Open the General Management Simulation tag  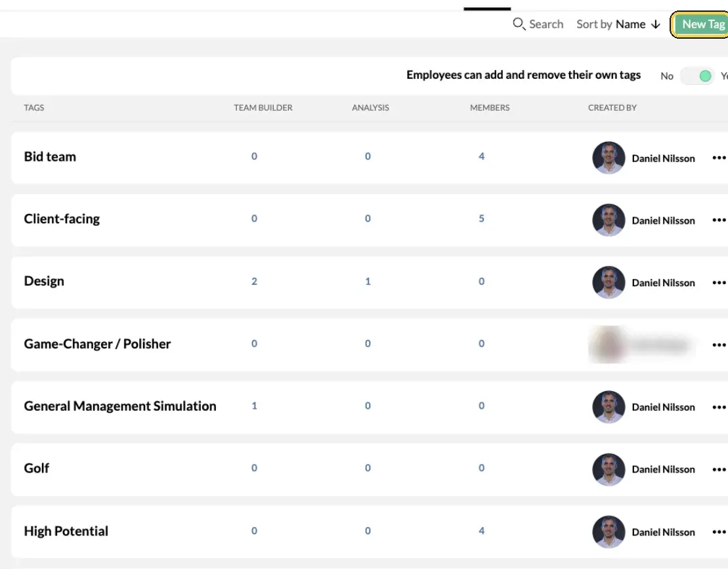pos(120,406)
